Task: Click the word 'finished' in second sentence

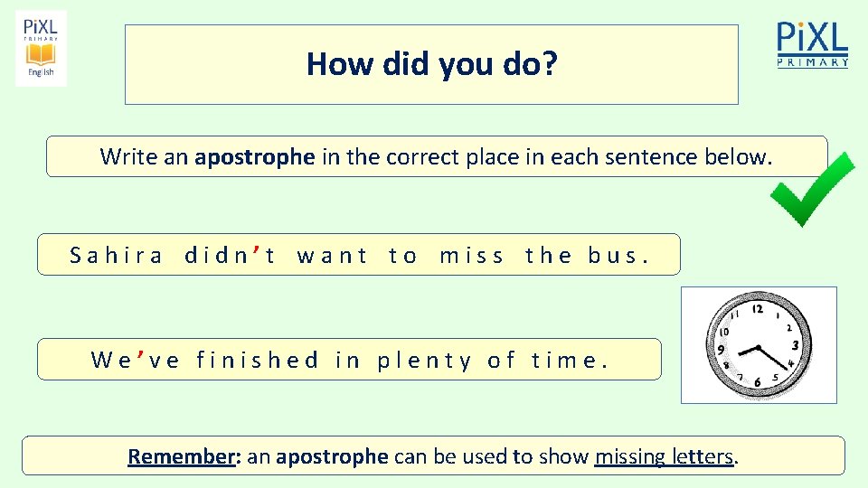Action: coord(258,361)
